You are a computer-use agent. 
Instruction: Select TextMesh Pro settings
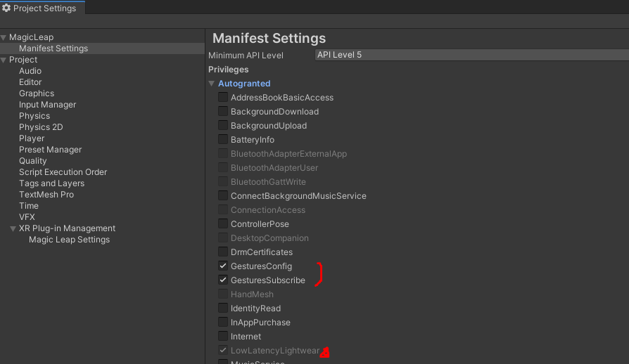[46, 195]
